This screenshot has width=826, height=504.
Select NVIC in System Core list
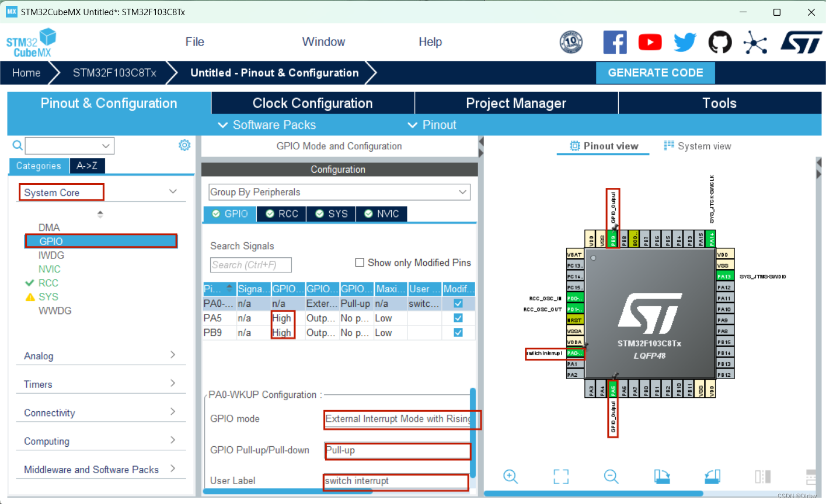click(x=50, y=269)
